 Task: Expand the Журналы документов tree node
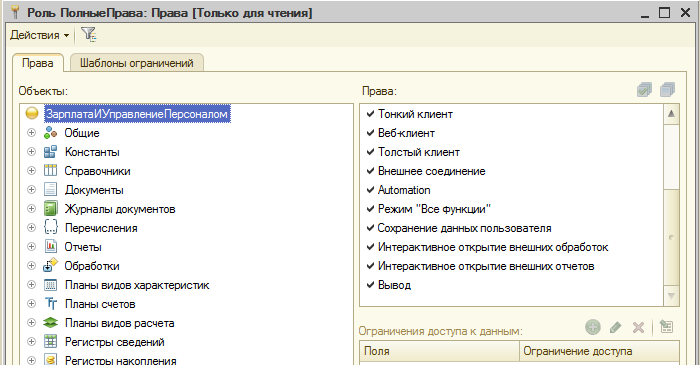coord(31,208)
